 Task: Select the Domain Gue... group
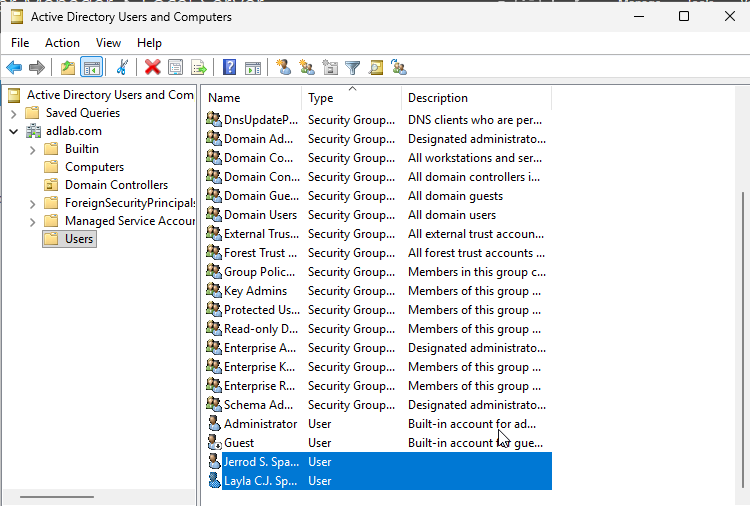click(x=378, y=196)
